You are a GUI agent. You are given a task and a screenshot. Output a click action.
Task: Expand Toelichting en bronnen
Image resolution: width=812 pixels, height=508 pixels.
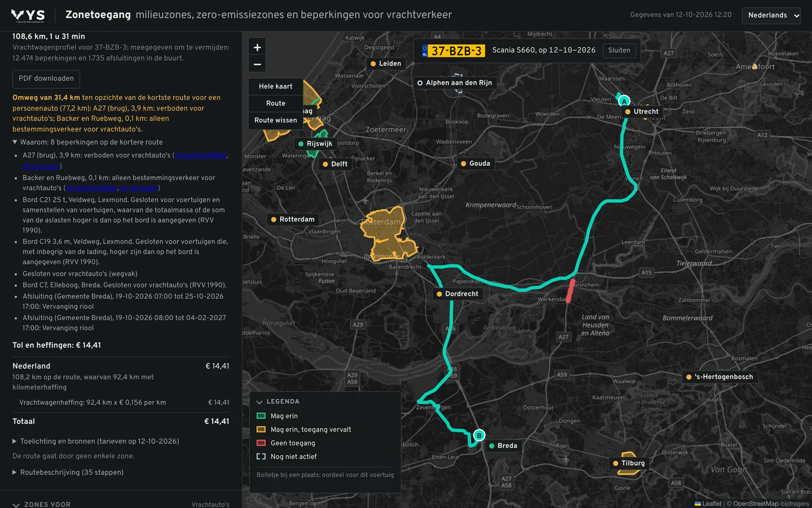coord(96,441)
